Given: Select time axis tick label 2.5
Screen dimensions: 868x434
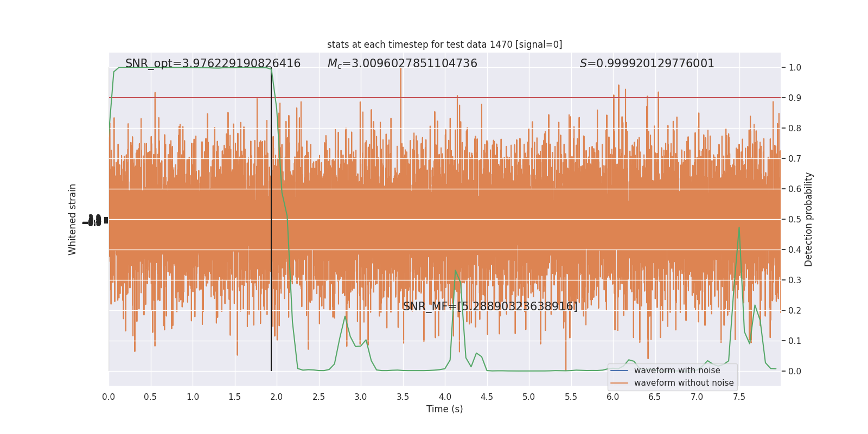Looking at the screenshot, I should click(318, 397).
